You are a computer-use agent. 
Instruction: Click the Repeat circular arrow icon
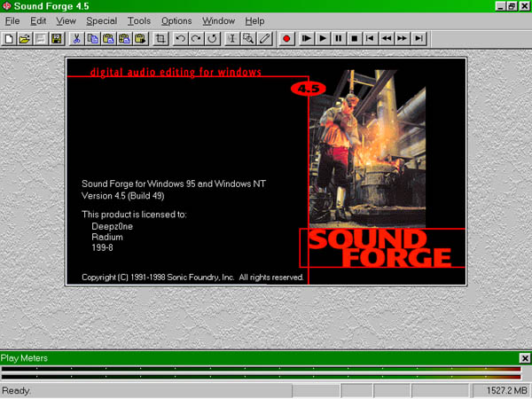213,39
